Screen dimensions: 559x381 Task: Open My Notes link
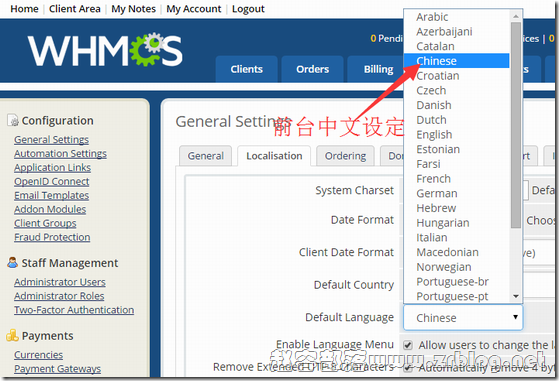pyautogui.click(x=133, y=9)
